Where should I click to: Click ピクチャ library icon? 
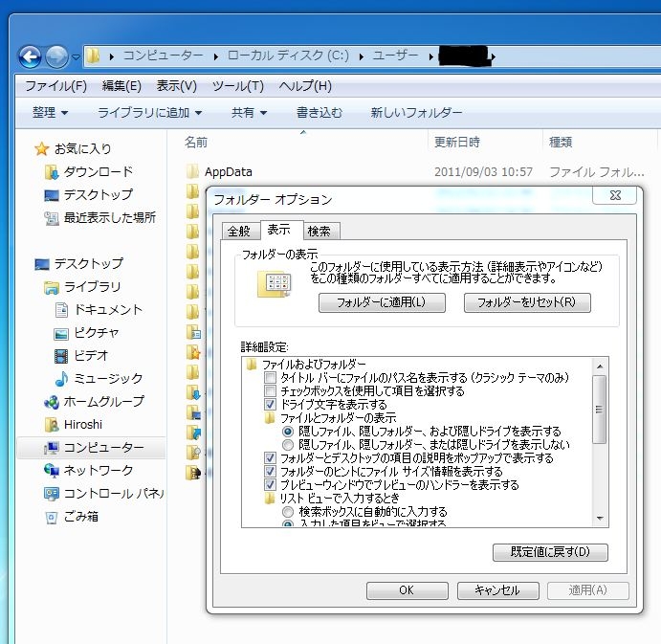(61, 334)
